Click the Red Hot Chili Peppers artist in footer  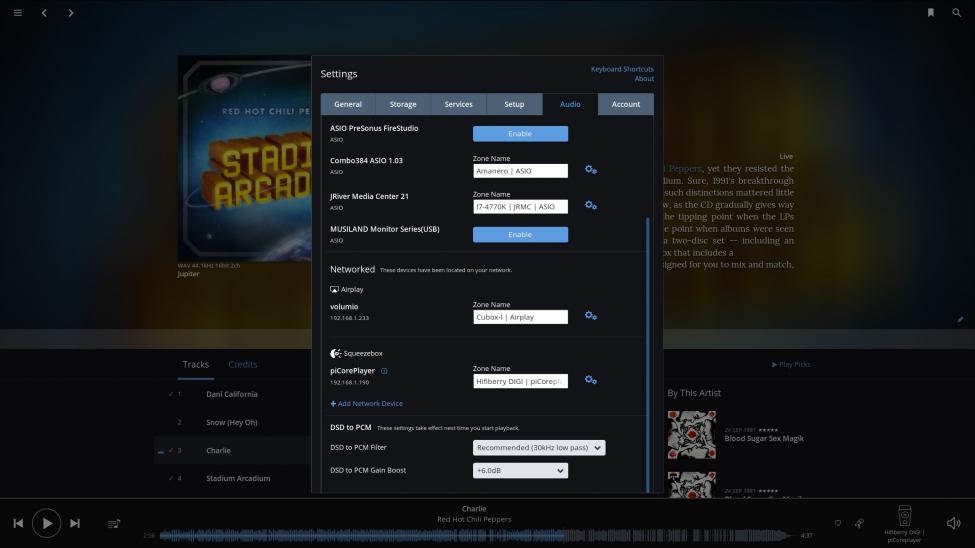point(474,519)
